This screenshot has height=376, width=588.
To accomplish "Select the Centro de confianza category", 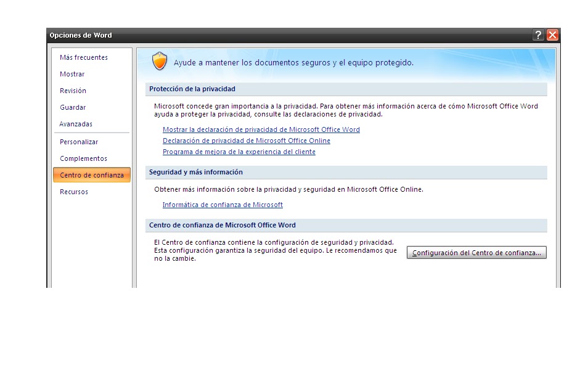I will click(92, 175).
